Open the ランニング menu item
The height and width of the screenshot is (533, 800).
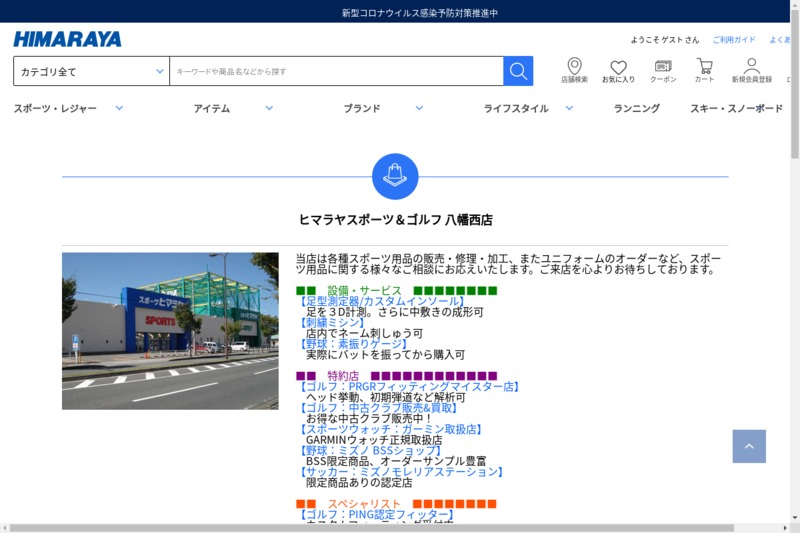click(636, 108)
